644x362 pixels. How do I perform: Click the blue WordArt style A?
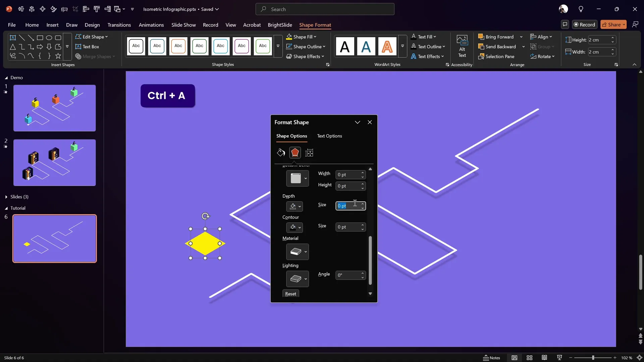[x=366, y=46]
